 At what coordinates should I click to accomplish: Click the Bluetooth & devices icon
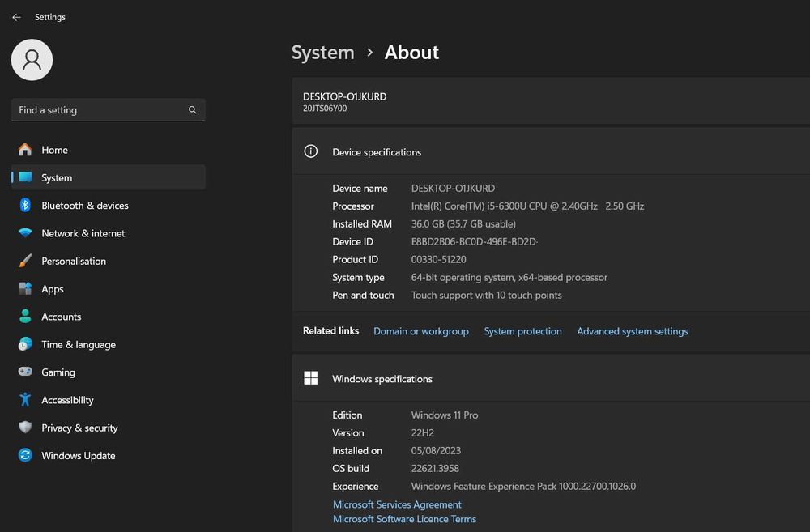pyautogui.click(x=25, y=206)
